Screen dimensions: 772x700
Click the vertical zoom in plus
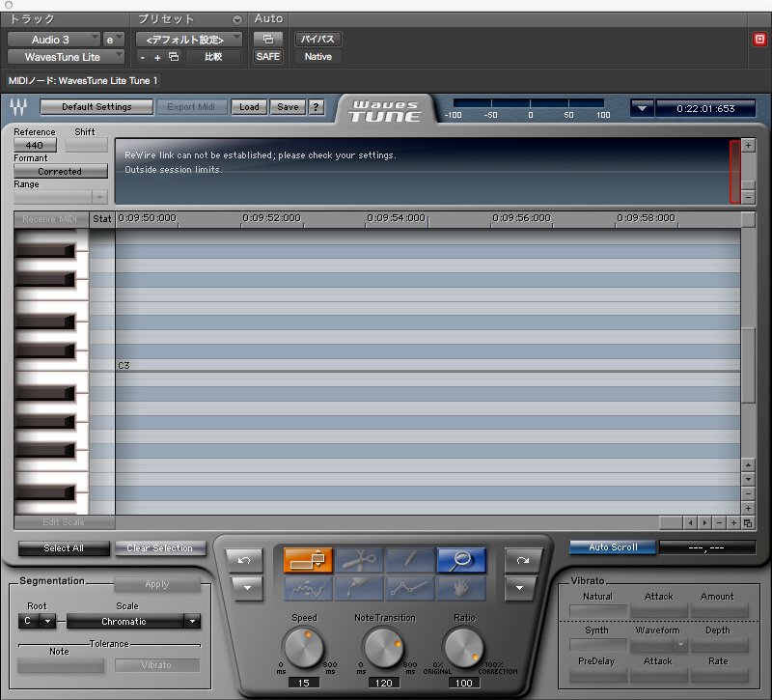tap(749, 508)
